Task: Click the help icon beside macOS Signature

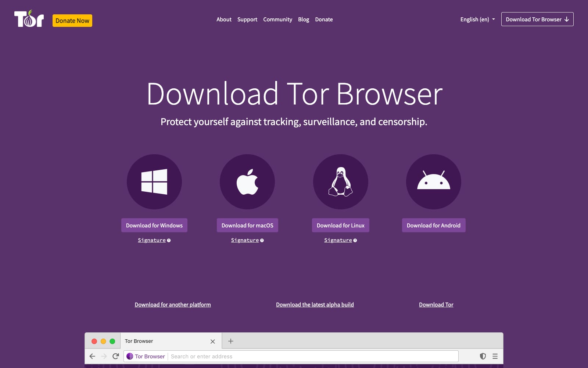Action: [262, 240]
